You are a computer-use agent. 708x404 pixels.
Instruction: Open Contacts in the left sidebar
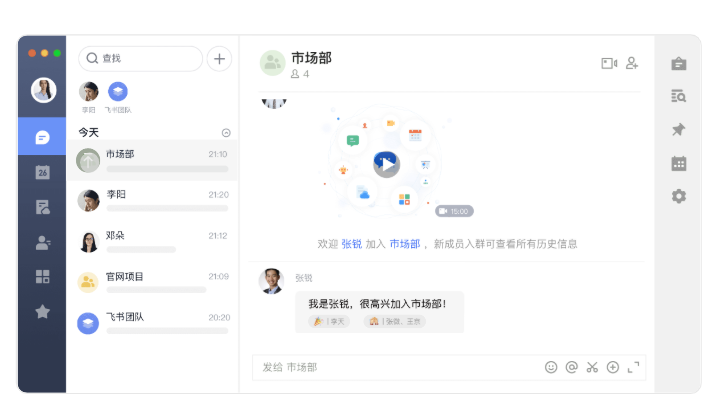(x=42, y=242)
